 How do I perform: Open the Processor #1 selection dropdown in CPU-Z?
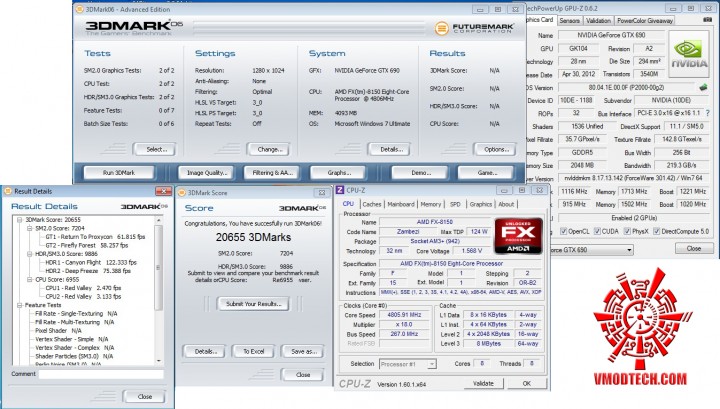pos(431,364)
